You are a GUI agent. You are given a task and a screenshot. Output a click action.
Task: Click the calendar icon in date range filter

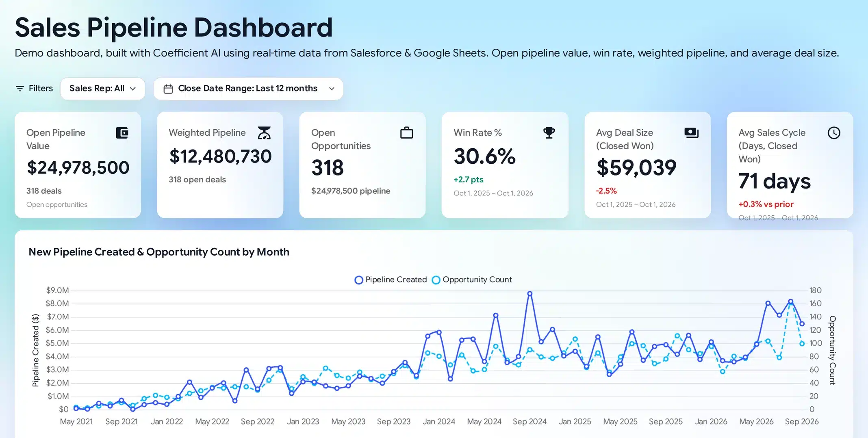tap(168, 89)
